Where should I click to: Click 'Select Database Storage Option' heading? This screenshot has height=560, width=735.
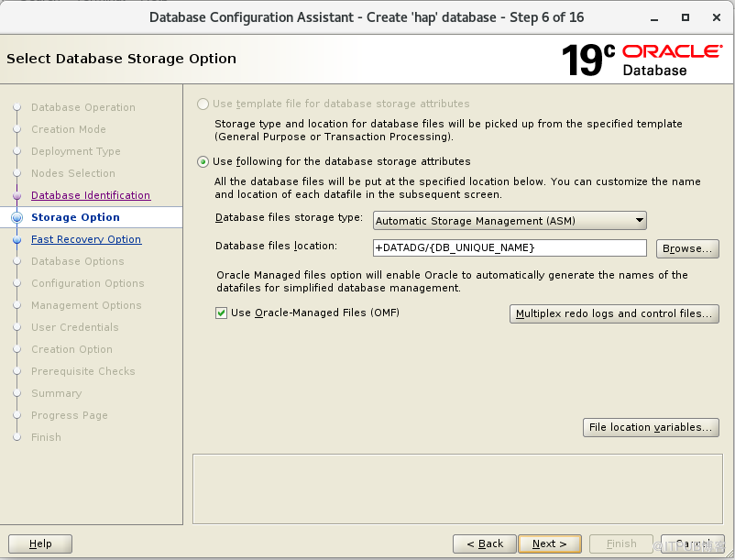click(121, 59)
